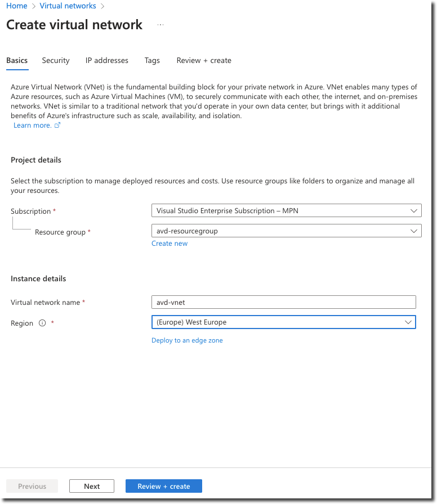Open the more options ellipsis beside the title

tap(160, 25)
